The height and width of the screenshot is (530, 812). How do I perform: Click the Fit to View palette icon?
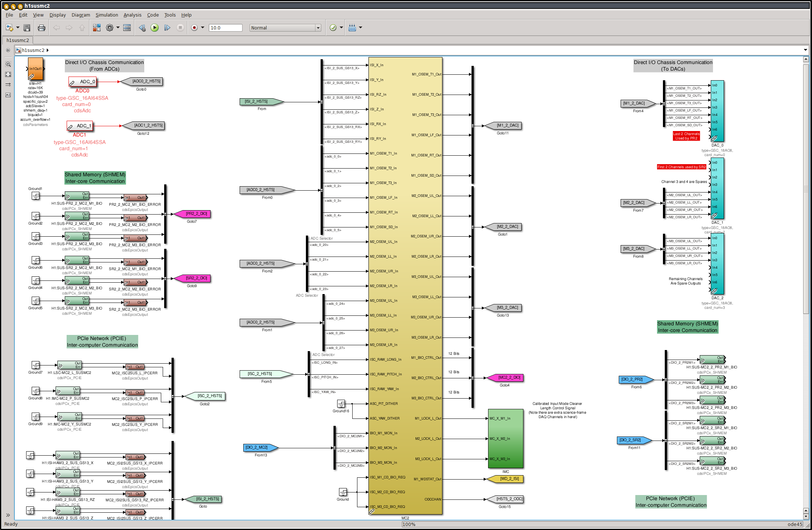pos(8,74)
